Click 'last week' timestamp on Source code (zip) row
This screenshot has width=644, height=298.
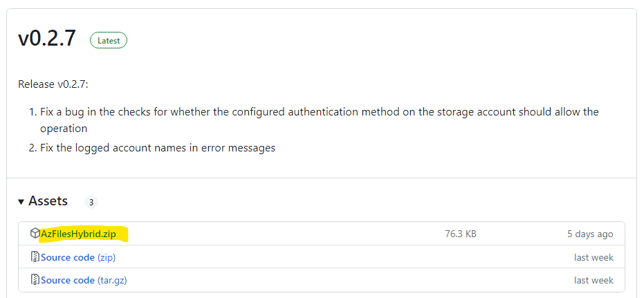tap(594, 257)
